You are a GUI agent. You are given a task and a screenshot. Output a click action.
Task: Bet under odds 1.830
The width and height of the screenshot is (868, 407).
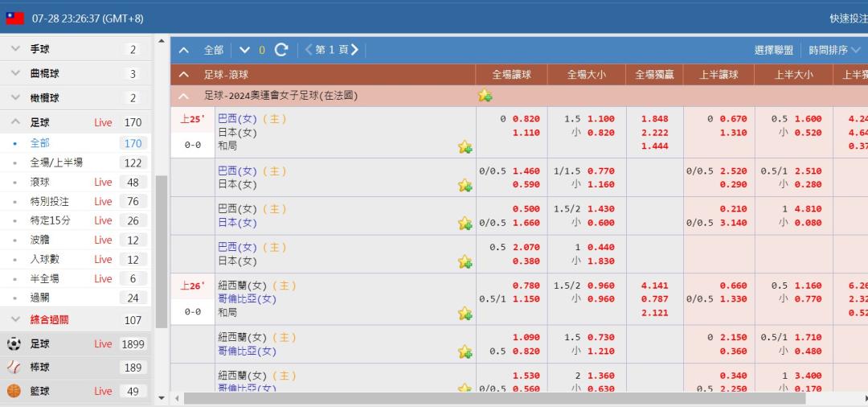tap(600, 261)
